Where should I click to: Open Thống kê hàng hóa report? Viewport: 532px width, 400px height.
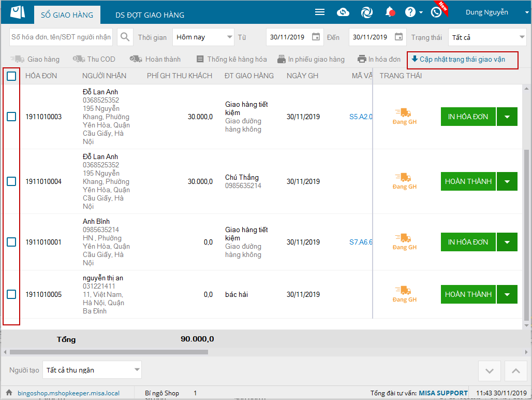(232, 59)
